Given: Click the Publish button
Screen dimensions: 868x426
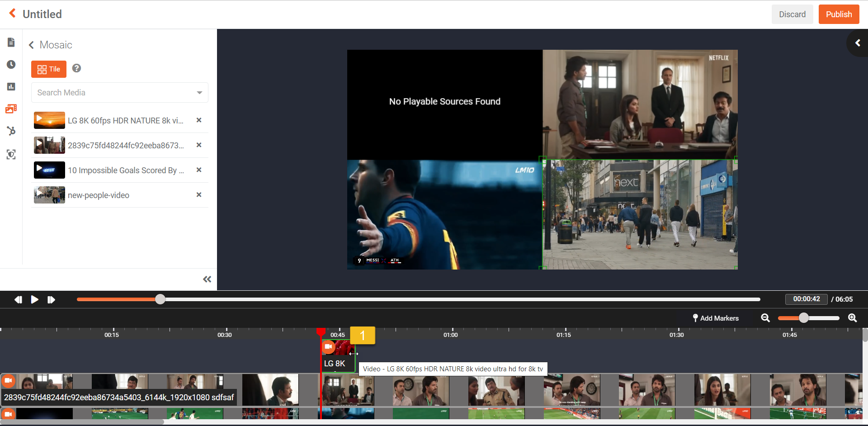Looking at the screenshot, I should [x=839, y=14].
